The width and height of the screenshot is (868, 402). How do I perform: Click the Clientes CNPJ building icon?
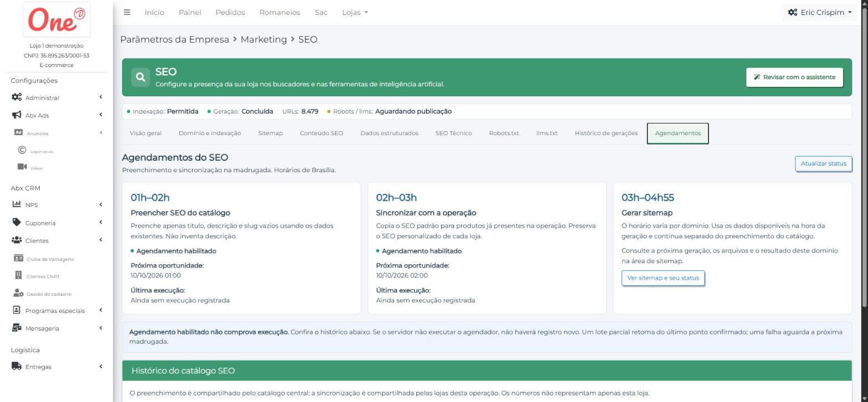coord(18,275)
